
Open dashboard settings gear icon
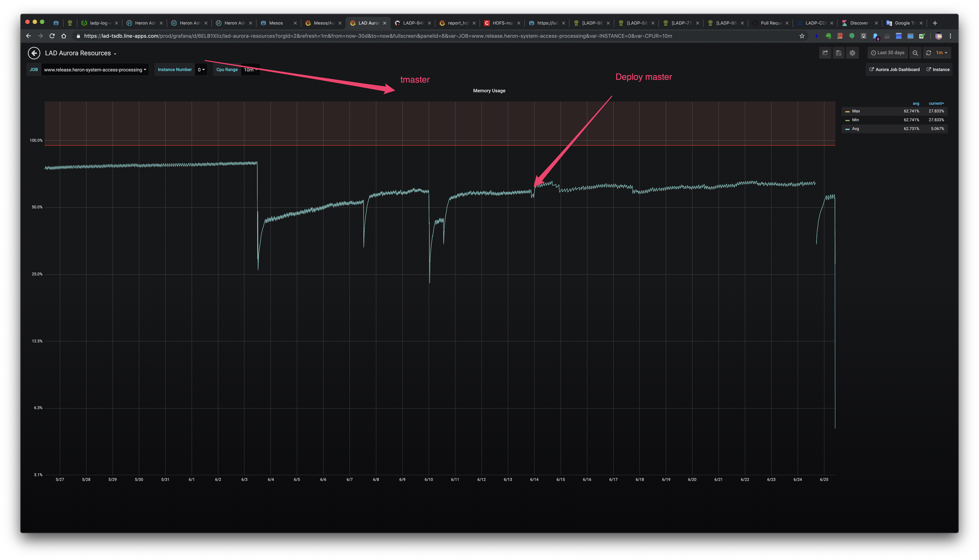[852, 53]
